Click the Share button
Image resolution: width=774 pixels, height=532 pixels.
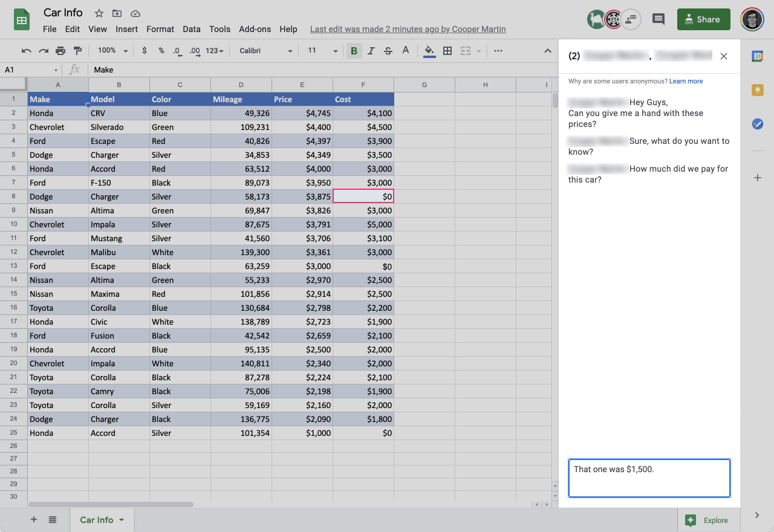coord(703,19)
